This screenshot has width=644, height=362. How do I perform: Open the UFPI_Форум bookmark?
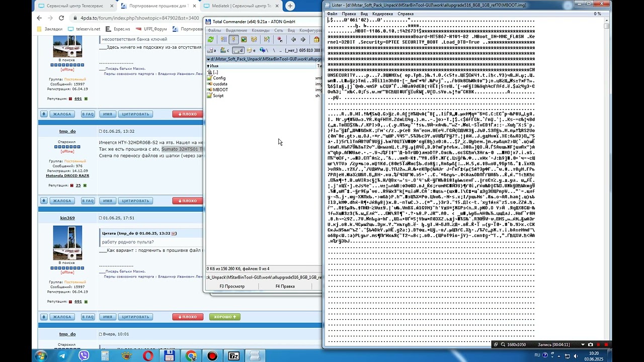[x=151, y=29]
